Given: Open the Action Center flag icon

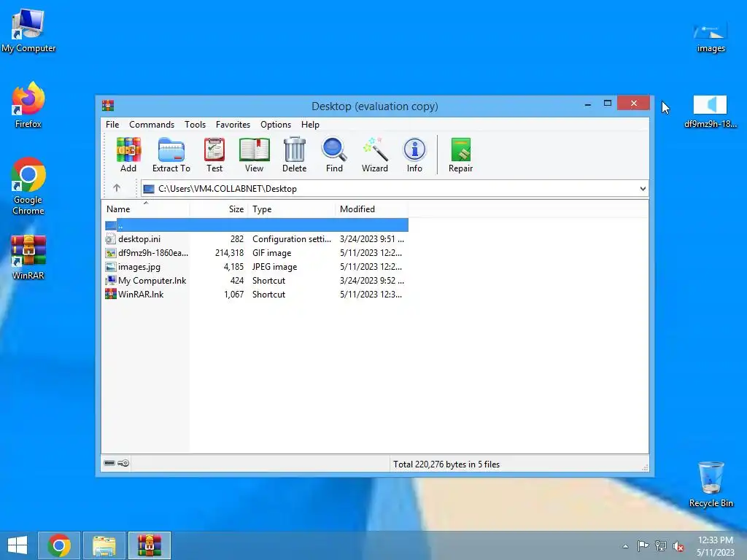Looking at the screenshot, I should 643,546.
